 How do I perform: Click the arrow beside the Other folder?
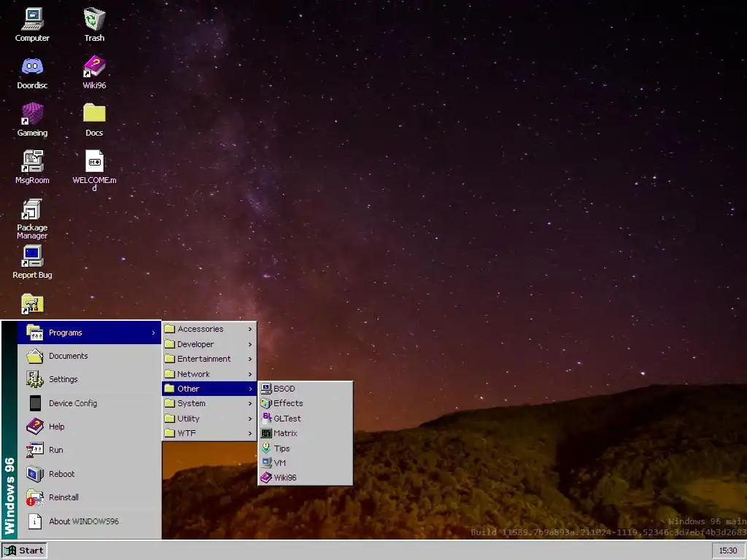click(250, 389)
